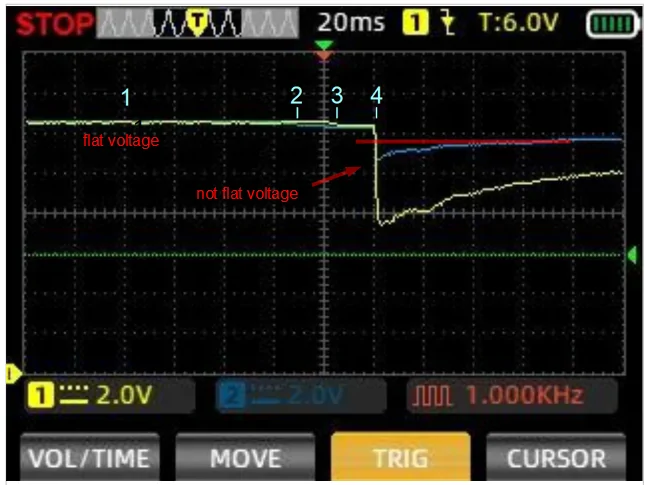This screenshot has height=485, width=645.
Task: Select the yellow T trigger position marker
Action: point(198,21)
